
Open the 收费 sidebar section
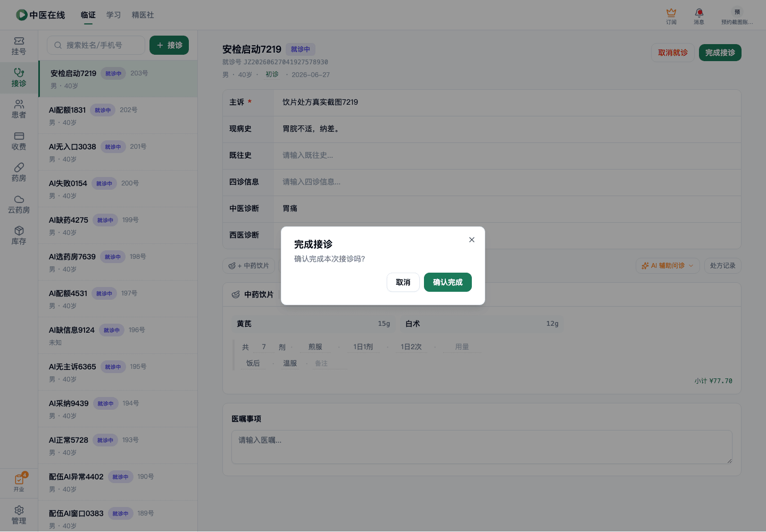19,141
